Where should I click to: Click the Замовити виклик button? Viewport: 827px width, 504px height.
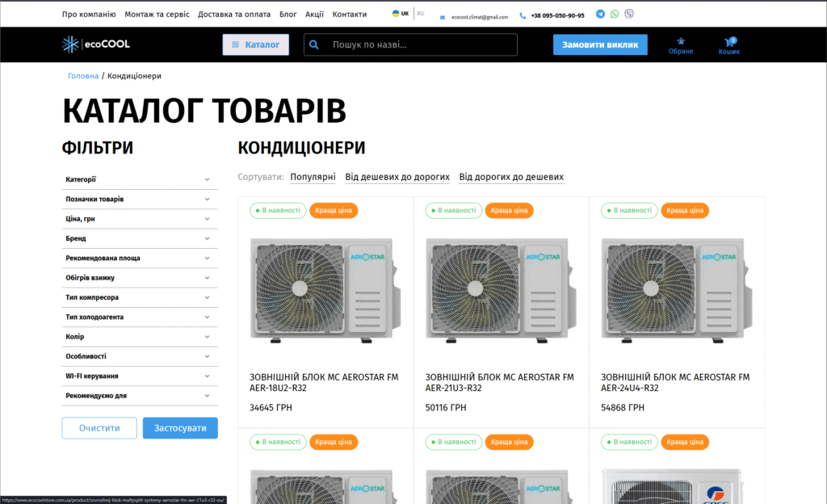(600, 44)
